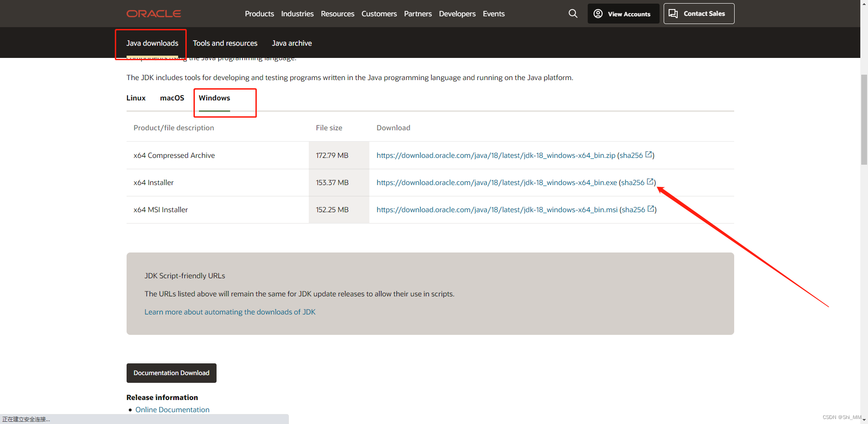
Task: Click the scrollbar up arrow
Action: (864, 4)
